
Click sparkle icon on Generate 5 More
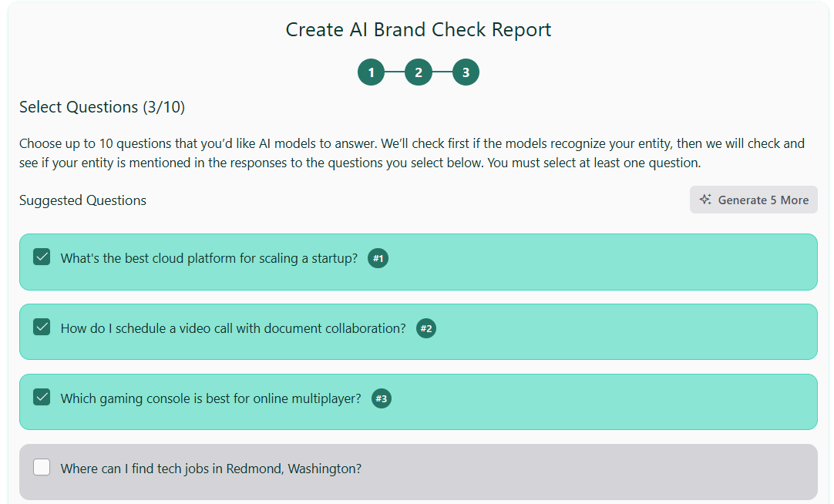(705, 200)
